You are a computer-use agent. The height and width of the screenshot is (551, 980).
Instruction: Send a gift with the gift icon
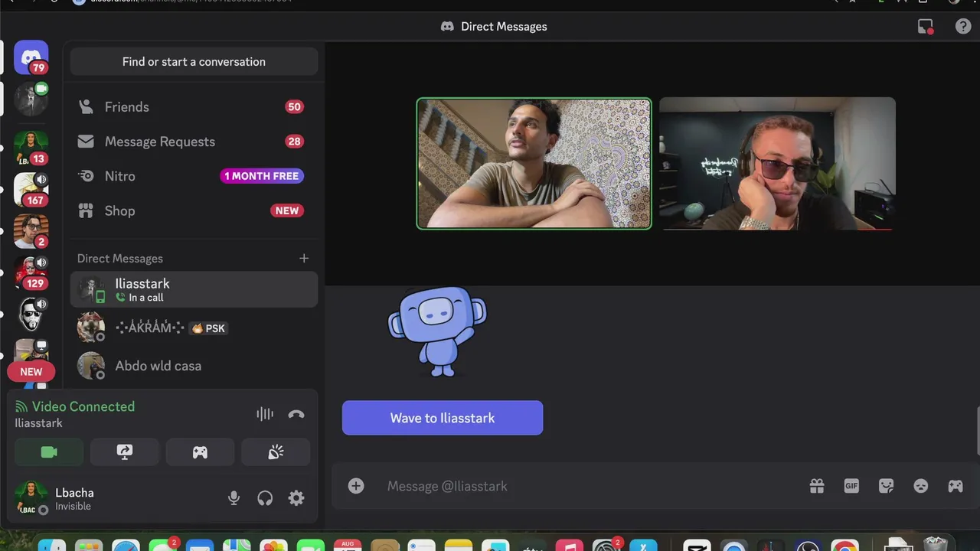point(817,486)
